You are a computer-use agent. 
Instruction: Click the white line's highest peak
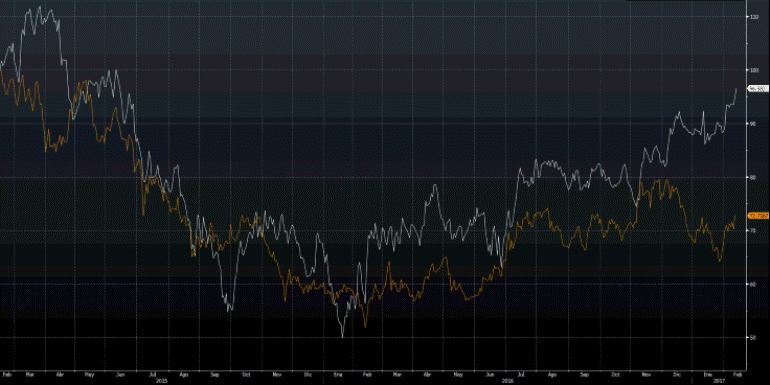tap(39, 7)
